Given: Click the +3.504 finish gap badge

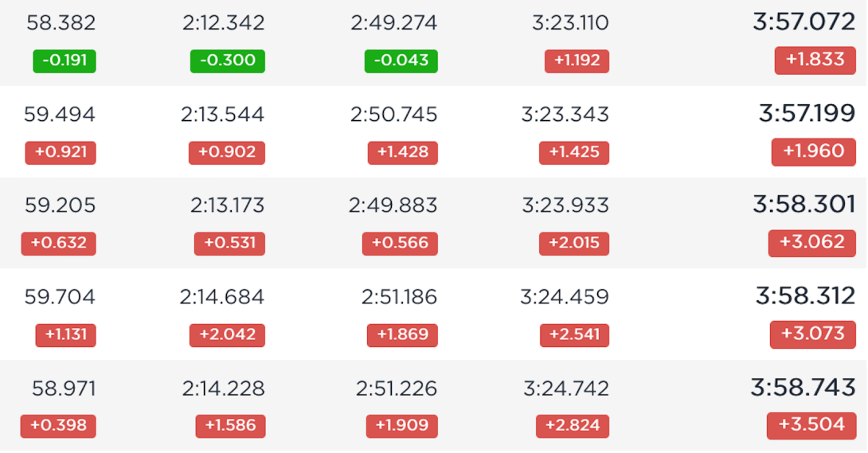Looking at the screenshot, I should coord(811,425).
